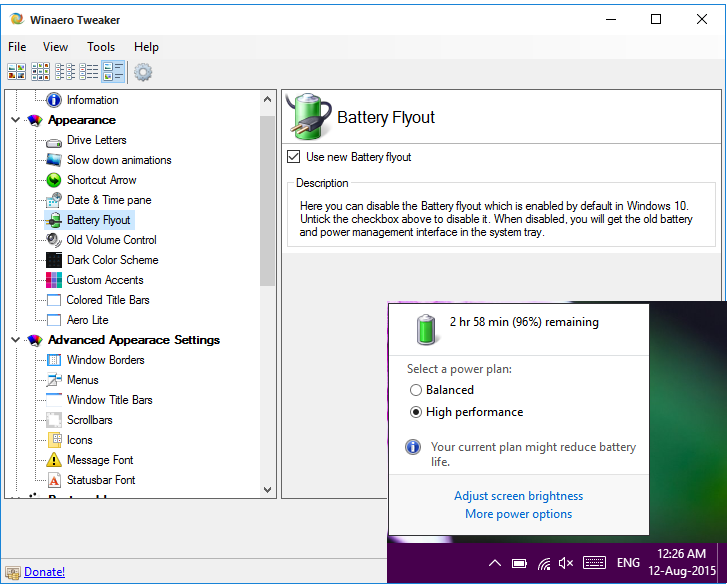This screenshot has height=584, width=728.
Task: Open the Help menu
Action: click(x=146, y=47)
